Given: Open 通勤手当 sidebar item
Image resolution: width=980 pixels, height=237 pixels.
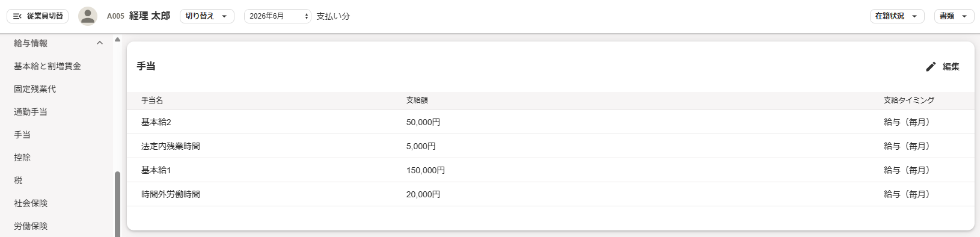Looking at the screenshot, I should point(31,112).
